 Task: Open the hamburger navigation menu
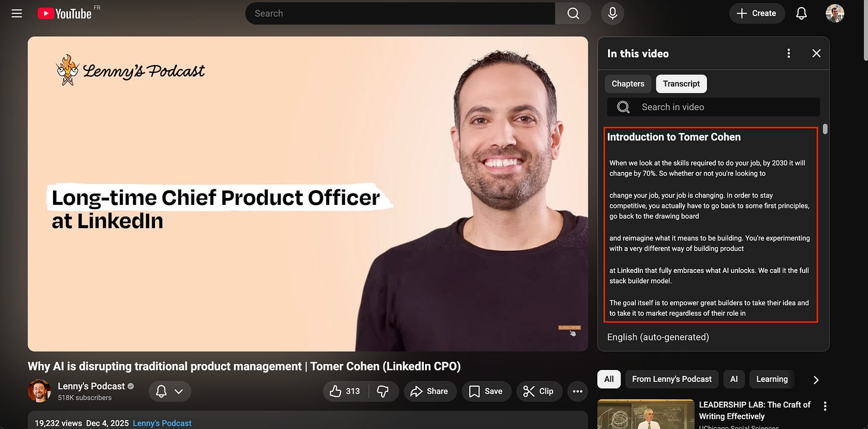coord(16,13)
